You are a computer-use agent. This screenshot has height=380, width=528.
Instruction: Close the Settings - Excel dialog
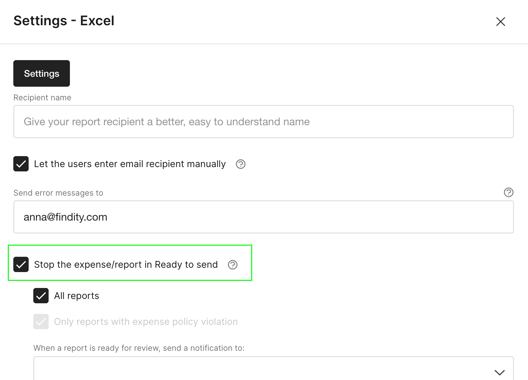coord(500,22)
